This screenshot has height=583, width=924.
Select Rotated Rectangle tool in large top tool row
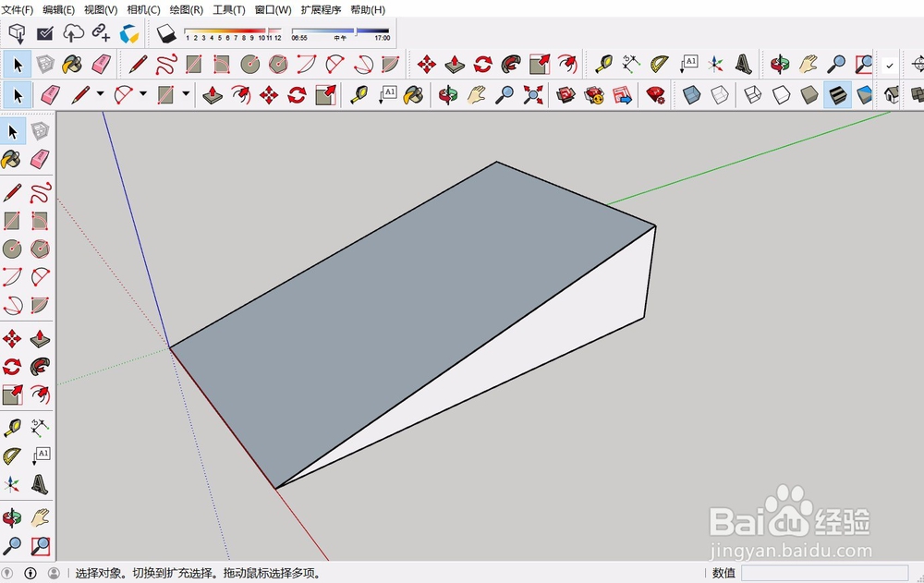tap(222, 65)
